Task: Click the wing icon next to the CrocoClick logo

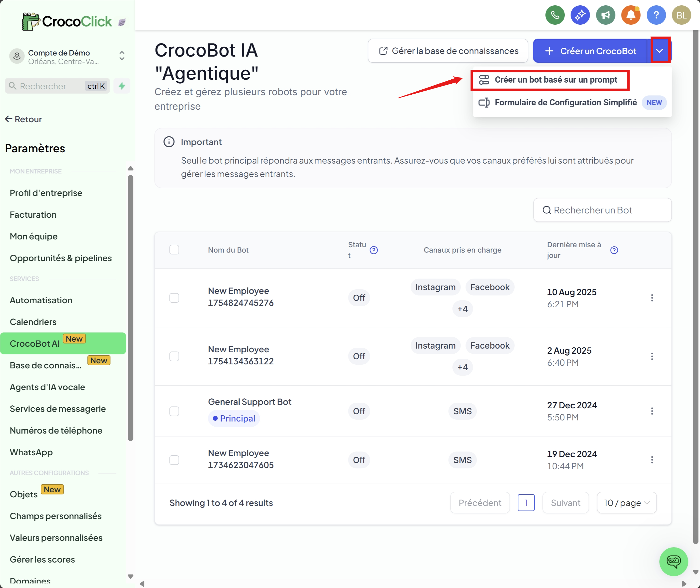Action: point(122,22)
